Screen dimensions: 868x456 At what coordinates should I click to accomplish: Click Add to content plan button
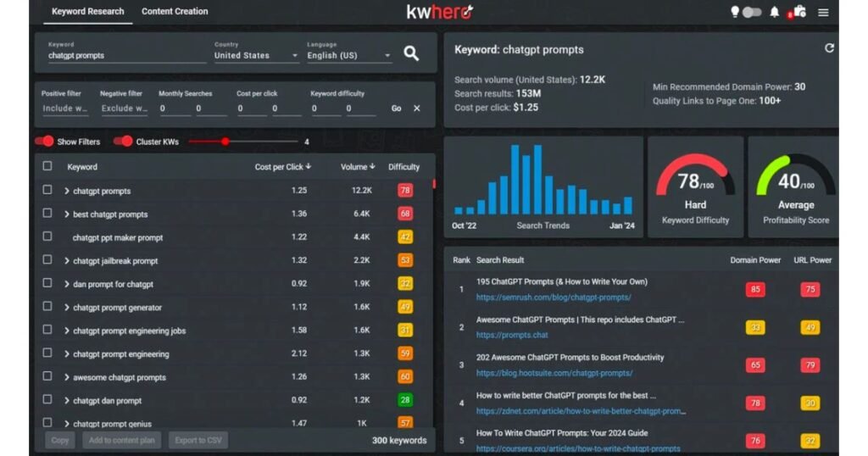pos(122,440)
